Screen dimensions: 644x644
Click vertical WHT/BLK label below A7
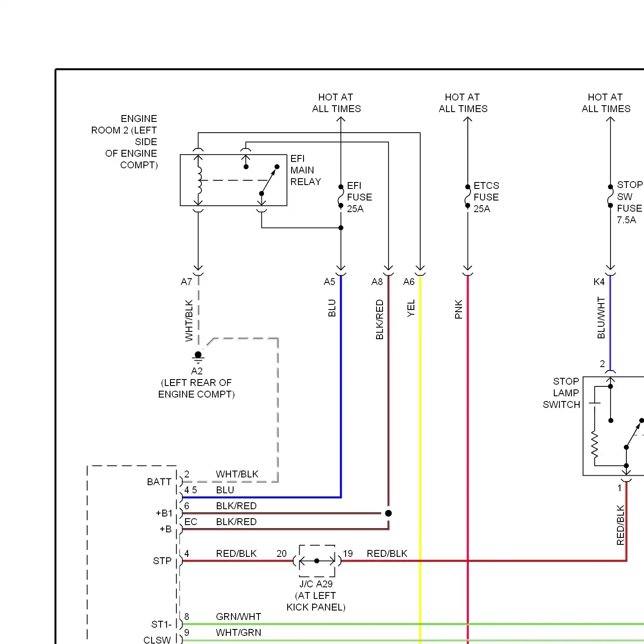coord(189,321)
